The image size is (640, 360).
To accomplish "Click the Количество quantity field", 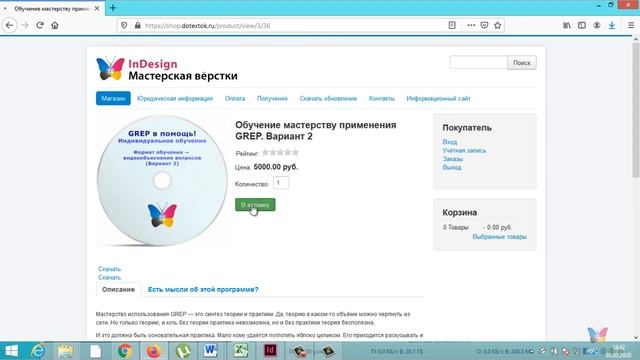I will point(281,183).
